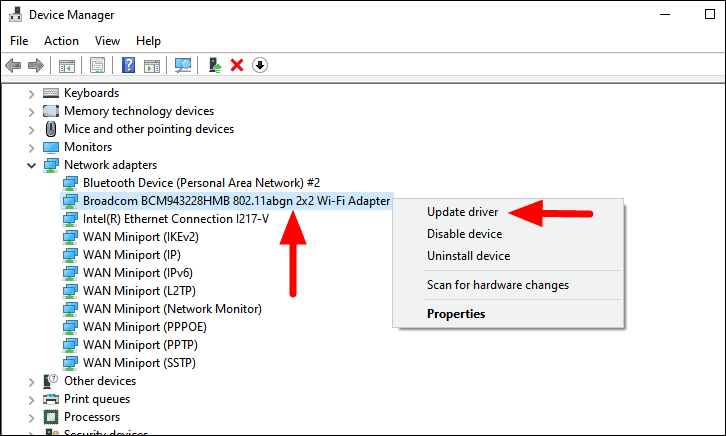Click the Broadcom Wi-Fi Adapter icon
This screenshot has height=436, width=726.
(70, 201)
